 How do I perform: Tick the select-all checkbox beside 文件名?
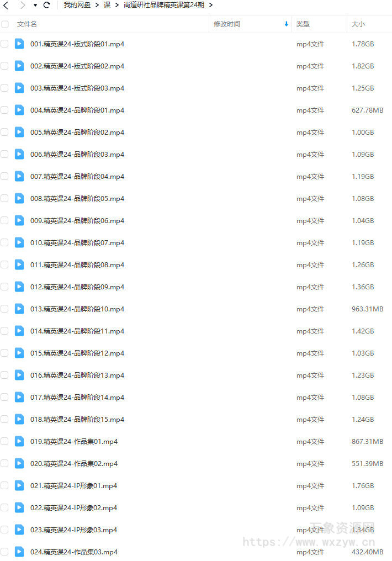point(5,24)
